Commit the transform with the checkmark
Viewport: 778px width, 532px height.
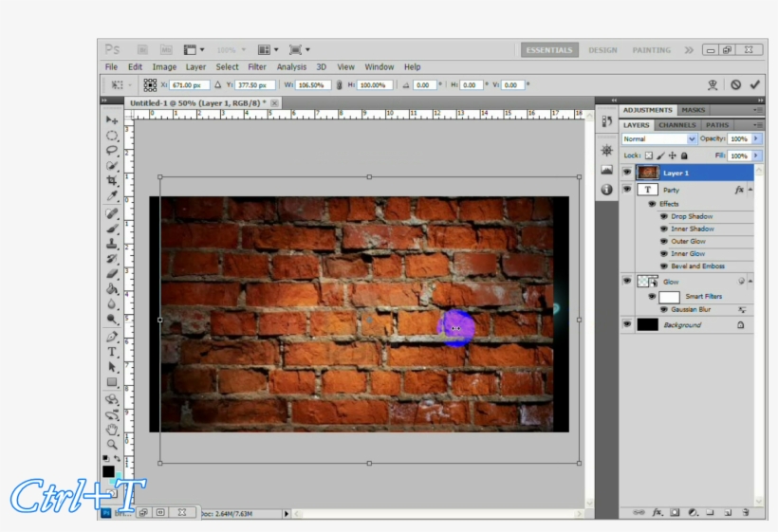755,84
